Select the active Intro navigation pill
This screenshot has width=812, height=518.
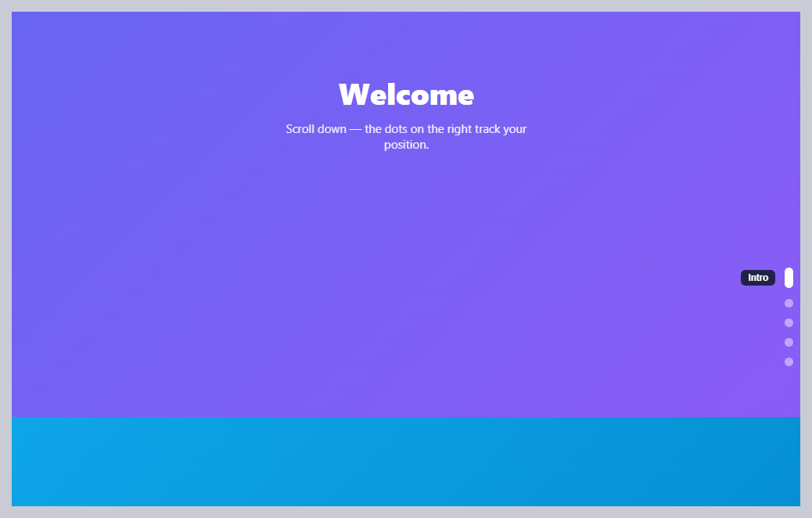[x=789, y=278]
